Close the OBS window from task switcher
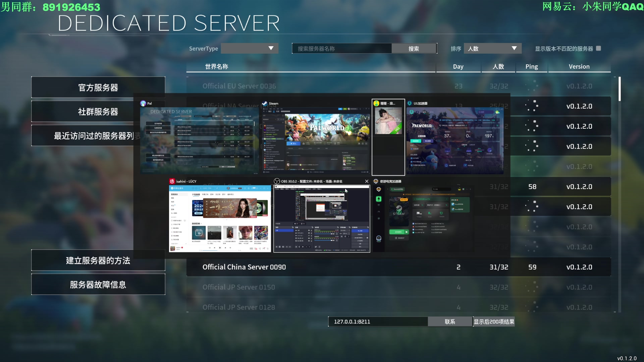 point(367,181)
